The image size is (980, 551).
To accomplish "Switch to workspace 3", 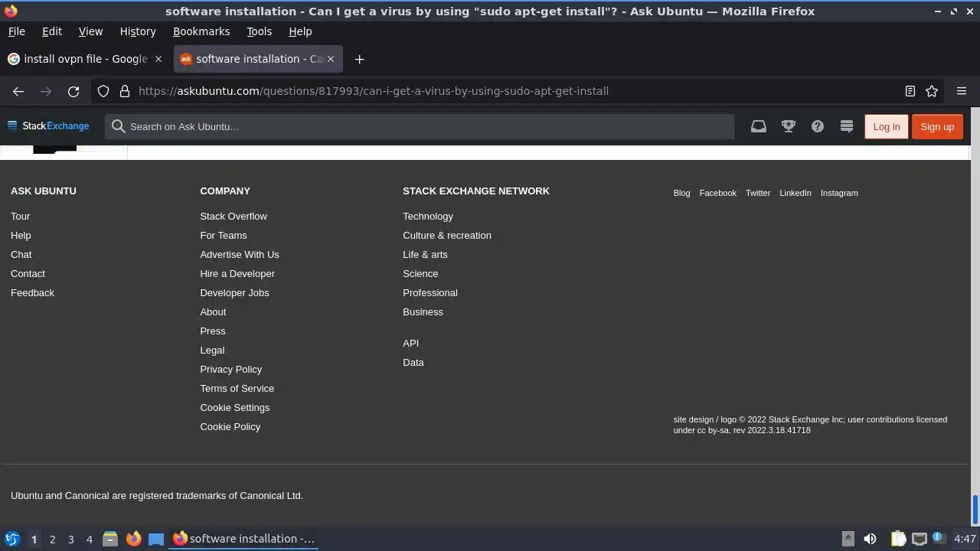I will pyautogui.click(x=70, y=539).
